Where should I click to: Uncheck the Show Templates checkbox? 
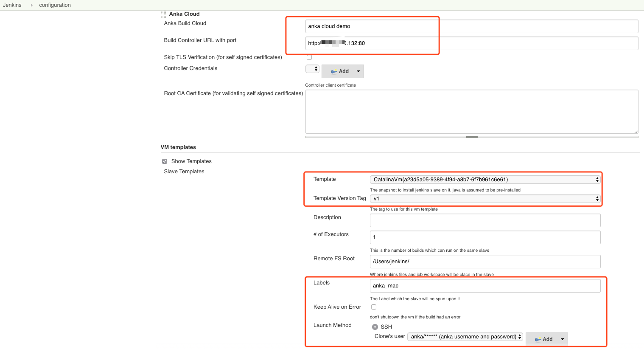tap(165, 161)
